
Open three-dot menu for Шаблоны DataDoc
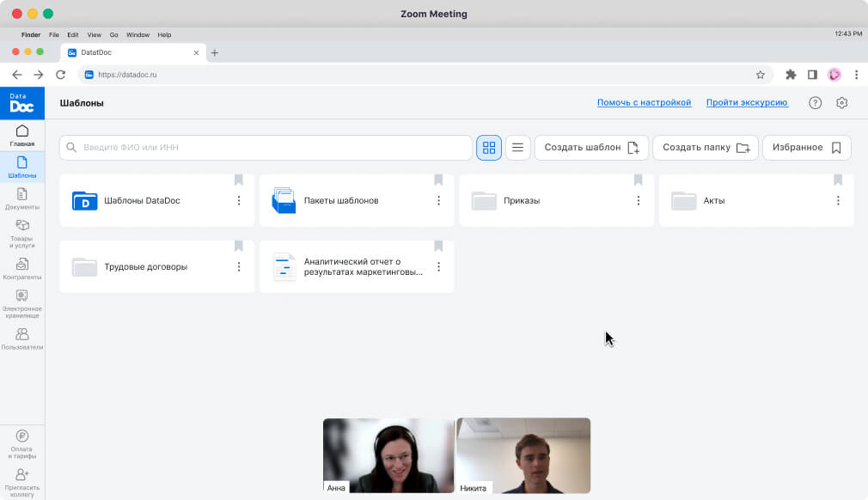[239, 201]
